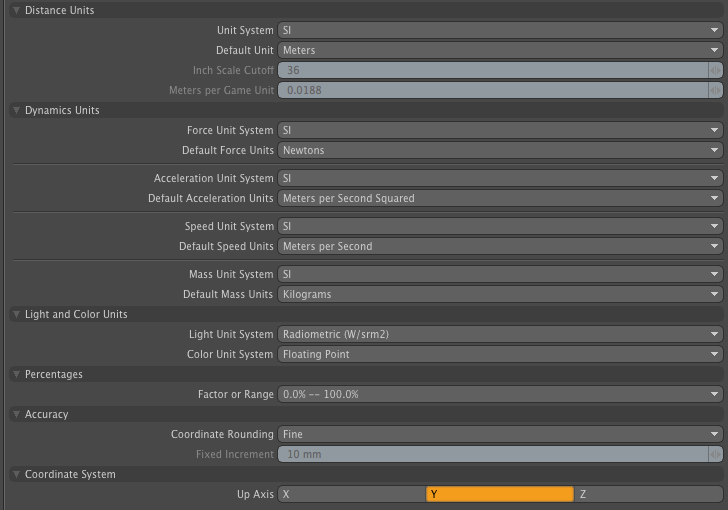
Task: Collapse the Accuracy section
Action: point(16,414)
